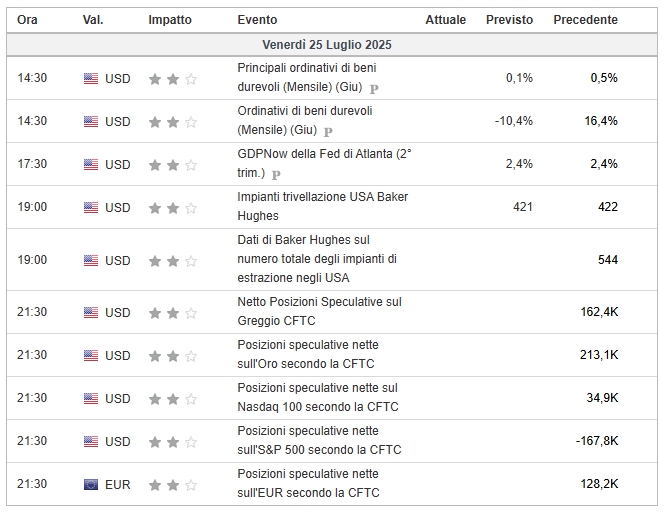Image resolution: width=669 pixels, height=513 pixels.
Task: Click the US flag in the Principali ordinativi row
Action: coord(91,79)
